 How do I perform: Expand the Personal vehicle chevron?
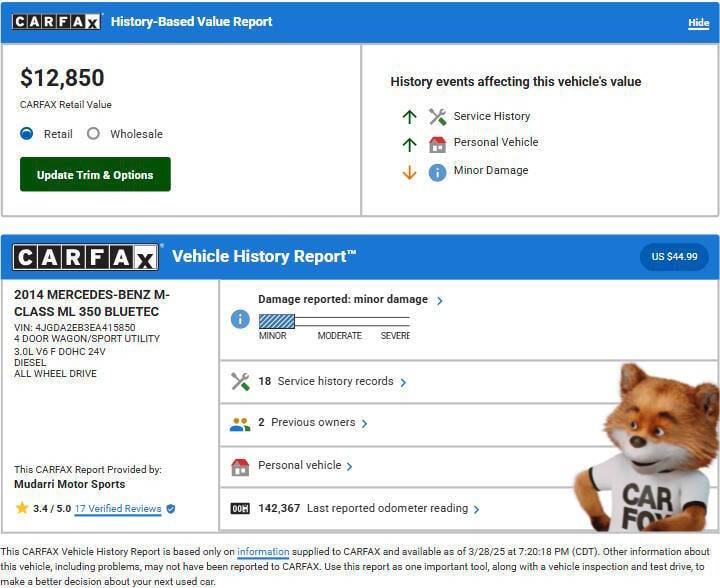(349, 466)
